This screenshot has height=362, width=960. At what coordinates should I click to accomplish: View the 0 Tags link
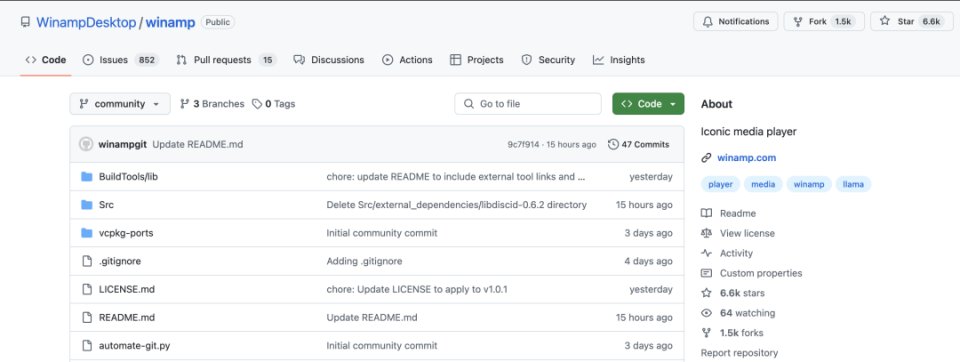pos(274,104)
